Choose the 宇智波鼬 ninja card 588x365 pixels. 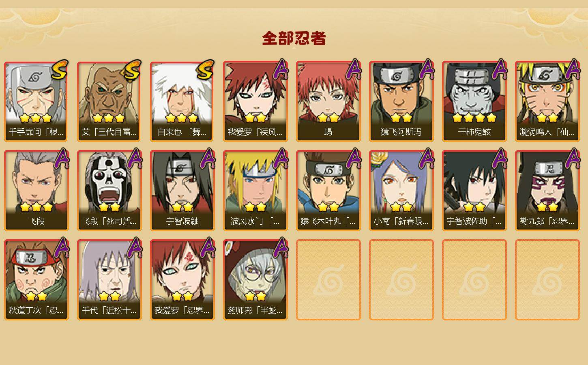[182, 191]
